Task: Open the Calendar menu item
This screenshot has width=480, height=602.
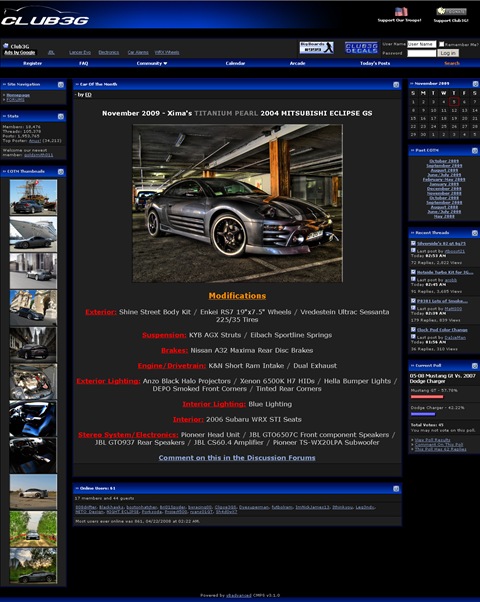Action: click(235, 63)
